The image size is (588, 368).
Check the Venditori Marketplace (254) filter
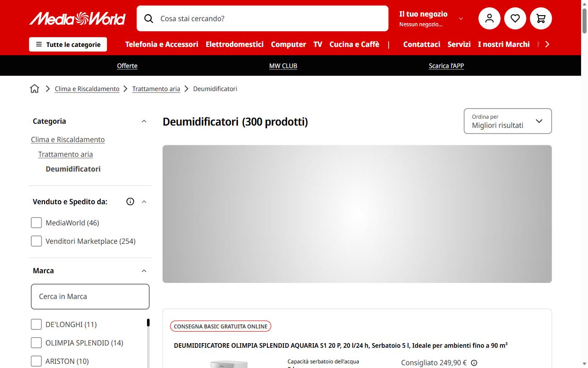[x=36, y=241]
